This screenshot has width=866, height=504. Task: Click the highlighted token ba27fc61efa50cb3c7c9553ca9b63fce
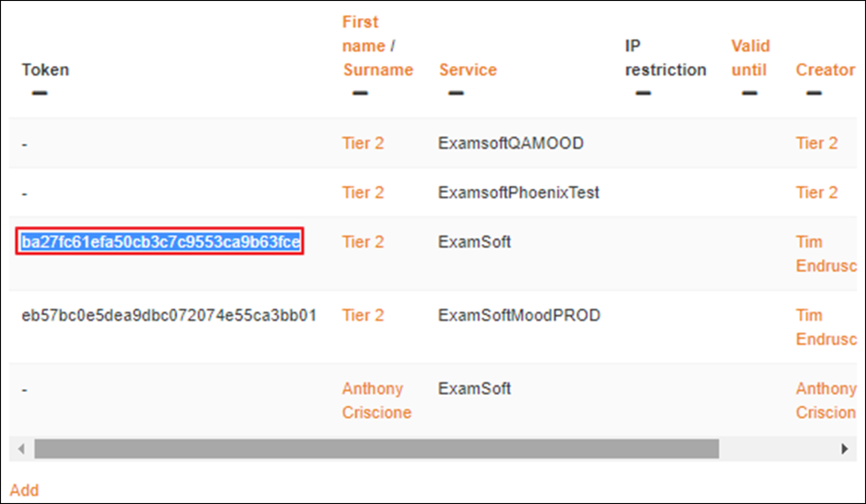[161, 242]
